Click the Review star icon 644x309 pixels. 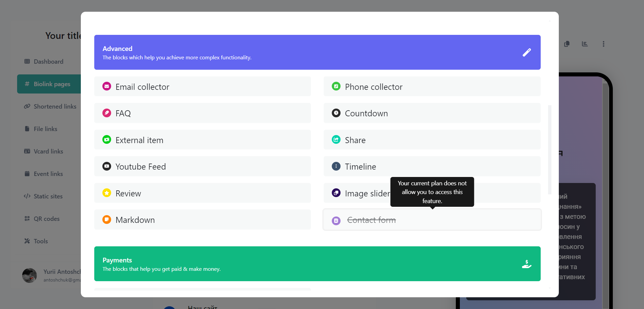107,193
